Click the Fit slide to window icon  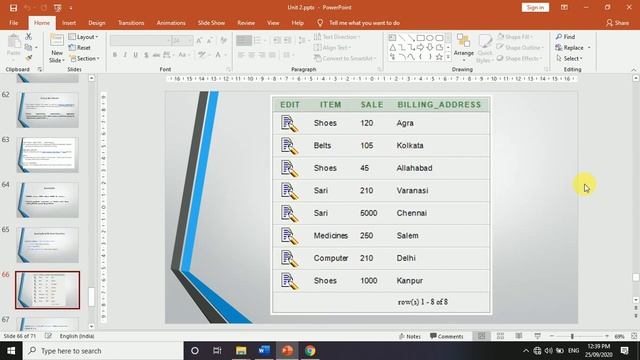[x=634, y=336]
